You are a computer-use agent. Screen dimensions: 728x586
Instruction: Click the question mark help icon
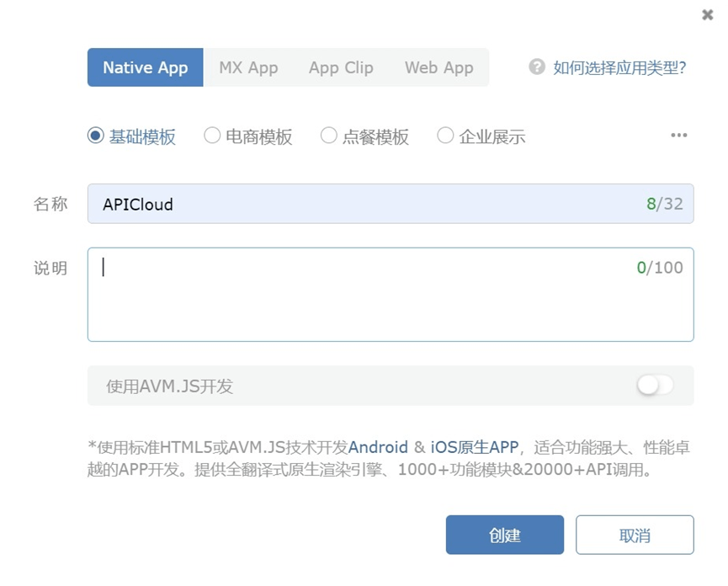(x=537, y=67)
